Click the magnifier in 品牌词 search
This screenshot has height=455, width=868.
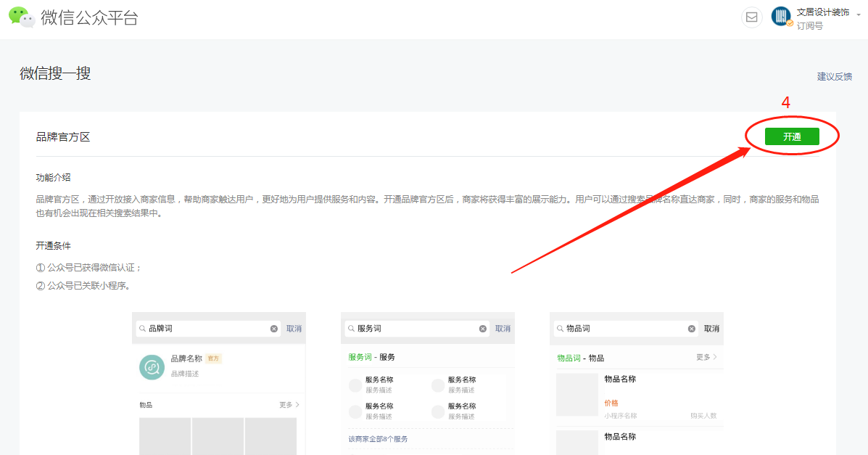tap(142, 329)
